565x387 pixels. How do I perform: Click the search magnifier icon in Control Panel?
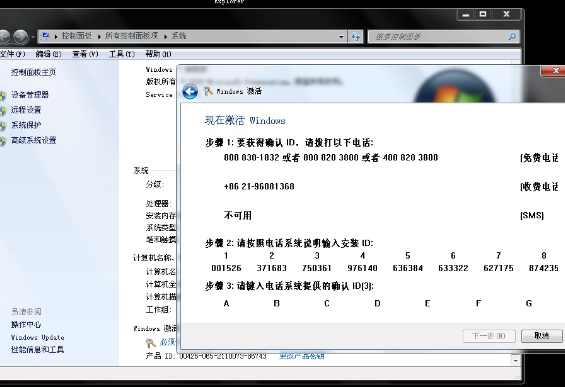coord(512,36)
